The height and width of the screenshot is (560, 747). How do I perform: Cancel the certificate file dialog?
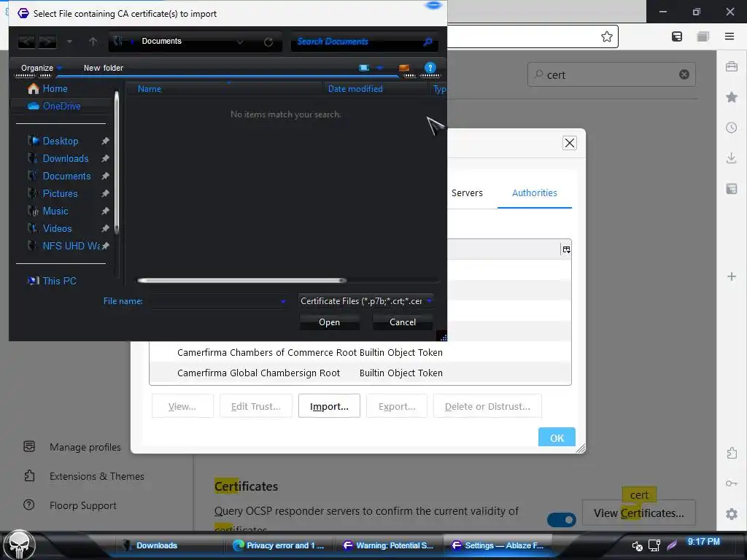(x=403, y=322)
